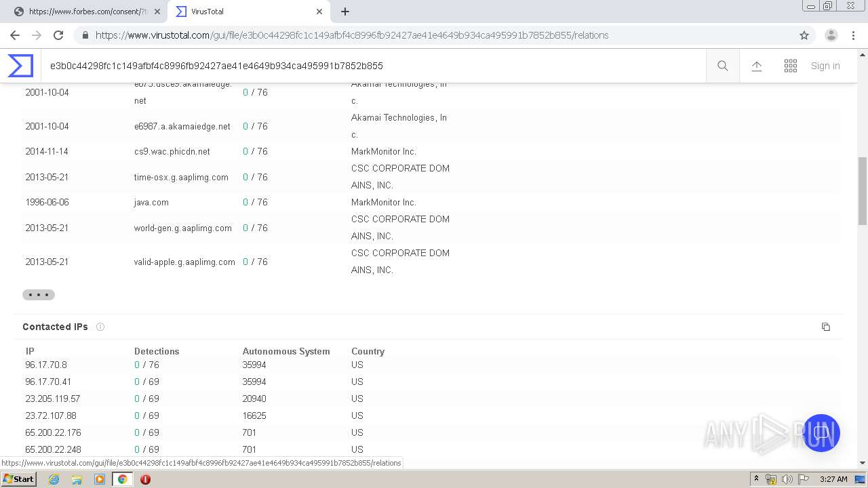
Task: Click browser Forward arrow
Action: pos(37,35)
